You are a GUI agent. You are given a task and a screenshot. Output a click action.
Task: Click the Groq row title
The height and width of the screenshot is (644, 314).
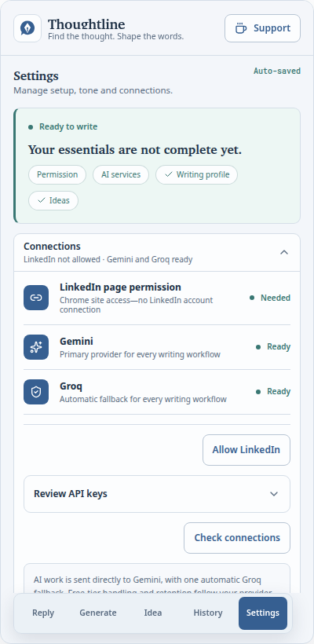[71, 386]
